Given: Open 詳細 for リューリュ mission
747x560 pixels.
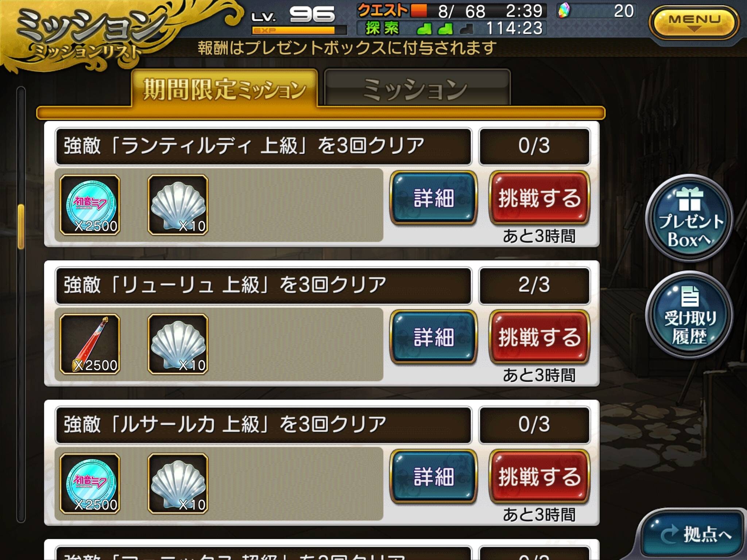Looking at the screenshot, I should [434, 337].
